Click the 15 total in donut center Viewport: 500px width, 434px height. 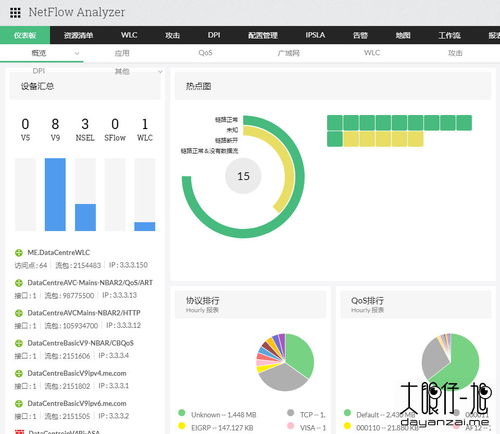243,176
